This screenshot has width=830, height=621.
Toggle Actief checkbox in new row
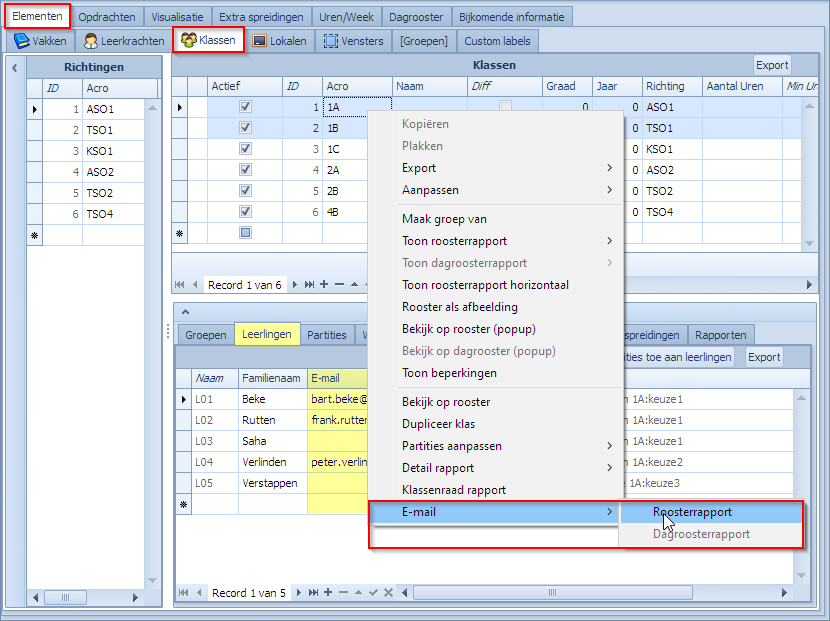(x=245, y=232)
